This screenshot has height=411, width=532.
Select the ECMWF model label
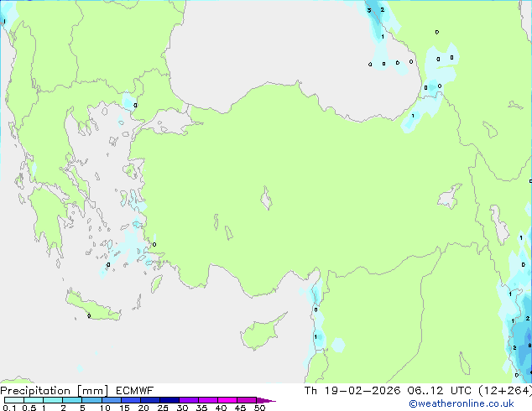pyautogui.click(x=135, y=391)
